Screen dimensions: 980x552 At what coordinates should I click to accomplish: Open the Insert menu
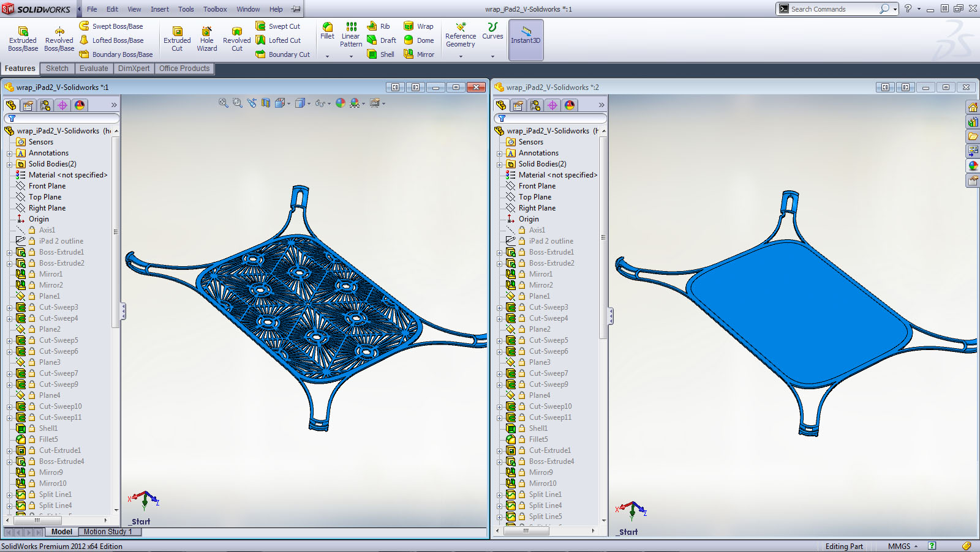click(x=160, y=9)
